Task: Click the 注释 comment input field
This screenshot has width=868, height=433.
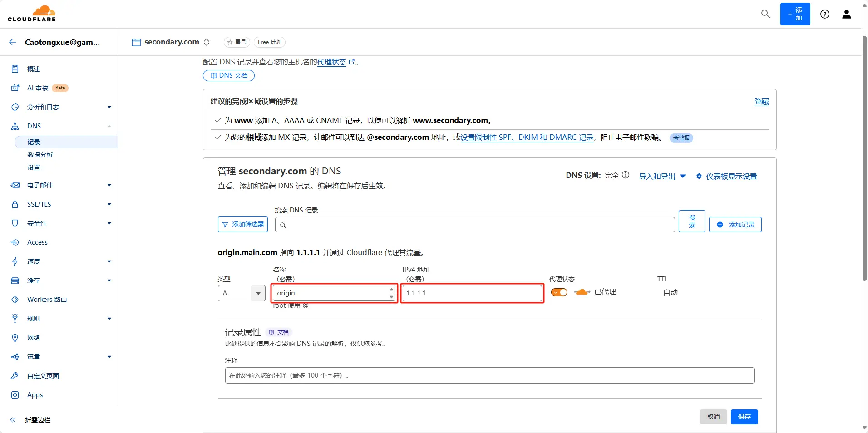Action: click(489, 375)
